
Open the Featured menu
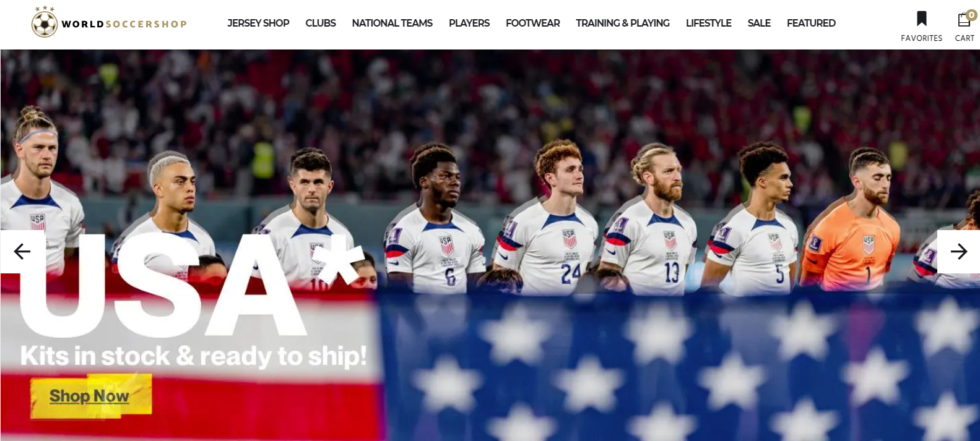click(811, 23)
